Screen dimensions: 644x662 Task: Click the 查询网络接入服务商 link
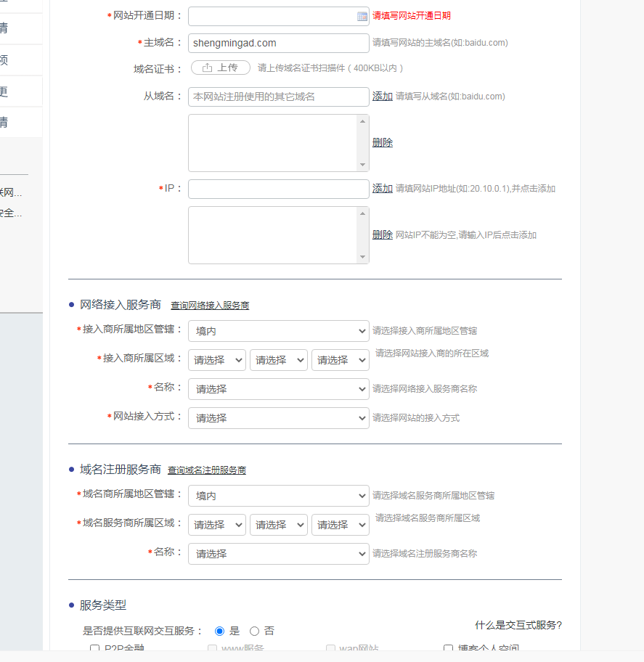coord(211,305)
